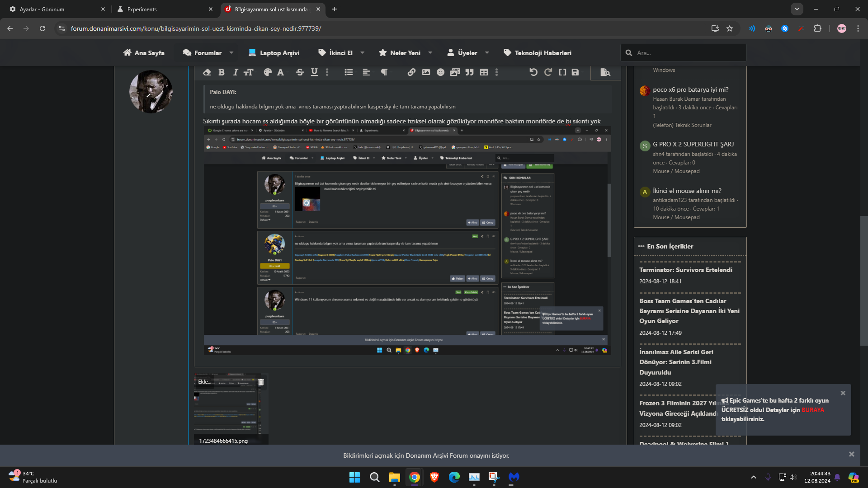
Task: Insert a link with chain icon
Action: point(411,72)
